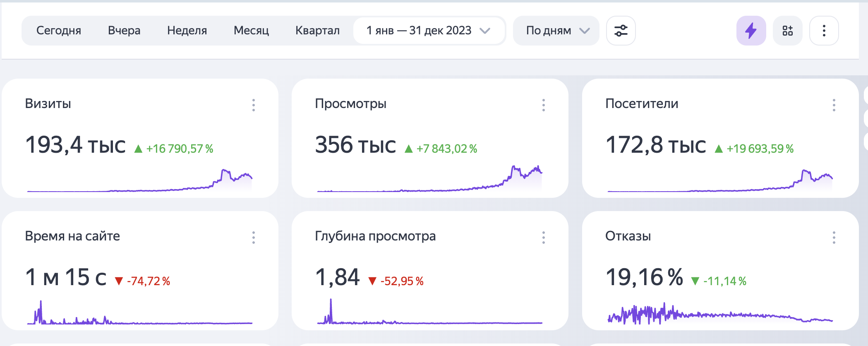Click the purple lightning bolt icon

751,31
